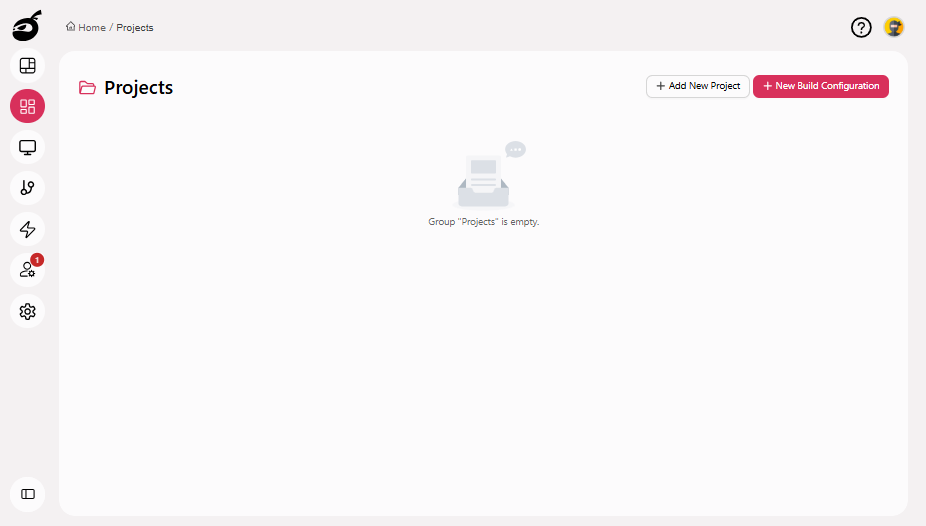Select the active Projects grid sidebar icon
The width and height of the screenshot is (926, 526).
pos(27,107)
